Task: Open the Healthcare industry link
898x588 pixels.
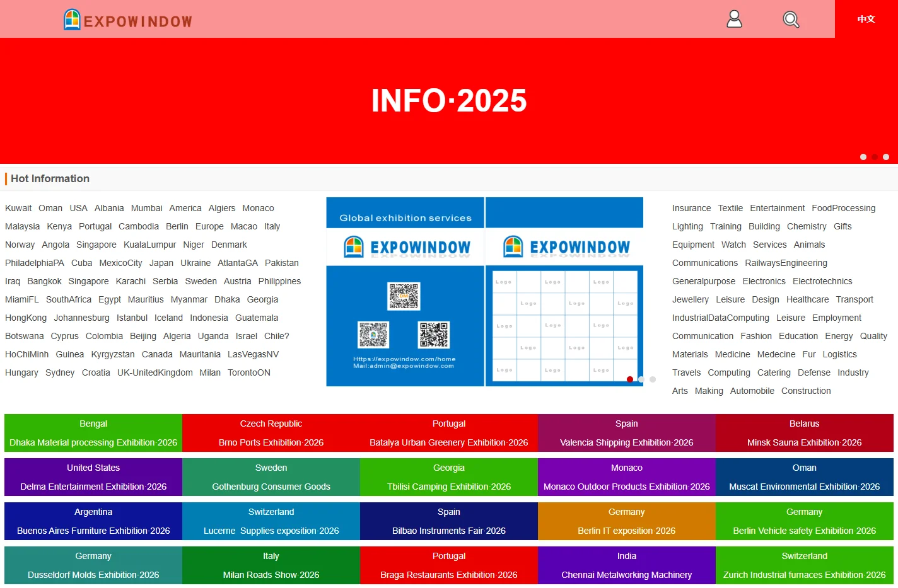Action: point(808,299)
